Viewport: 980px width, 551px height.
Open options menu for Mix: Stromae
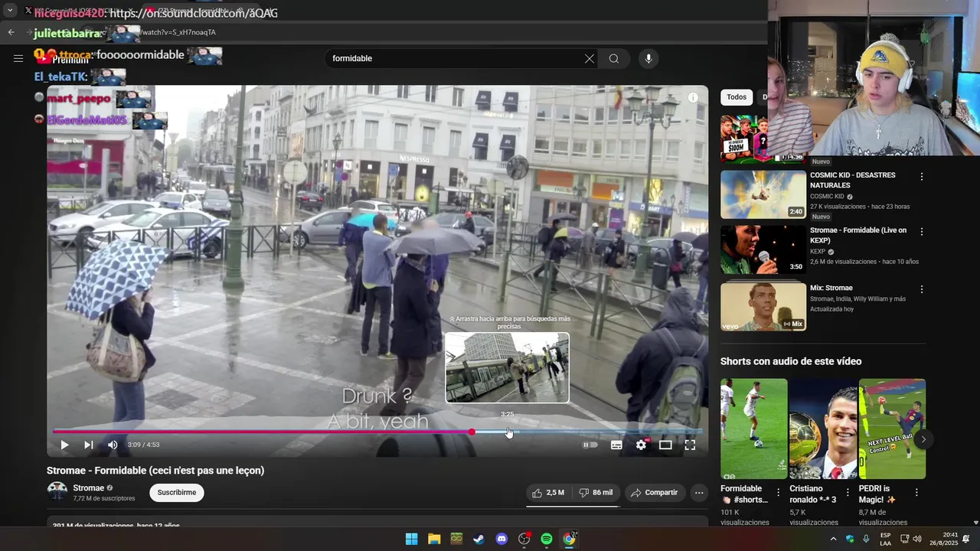[922, 289]
